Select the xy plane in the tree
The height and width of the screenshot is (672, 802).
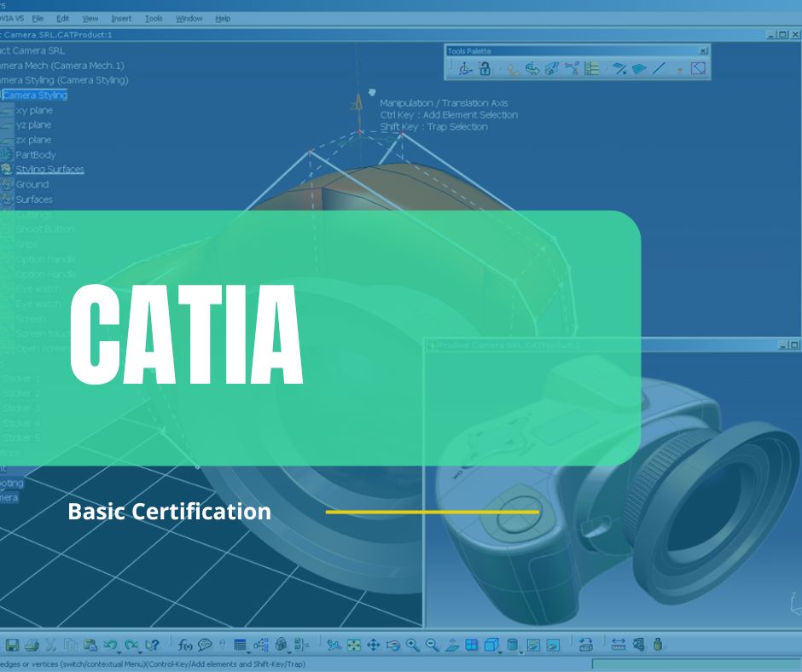pyautogui.click(x=34, y=110)
